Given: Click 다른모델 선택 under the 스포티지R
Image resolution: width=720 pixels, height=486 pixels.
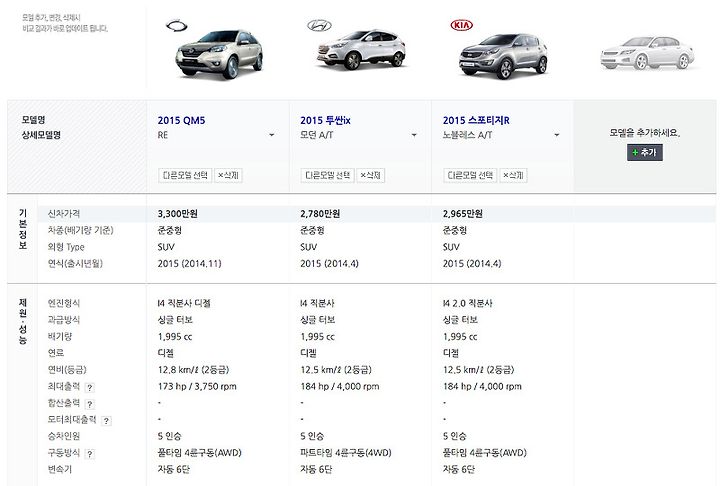Looking at the screenshot, I should coord(470,175).
